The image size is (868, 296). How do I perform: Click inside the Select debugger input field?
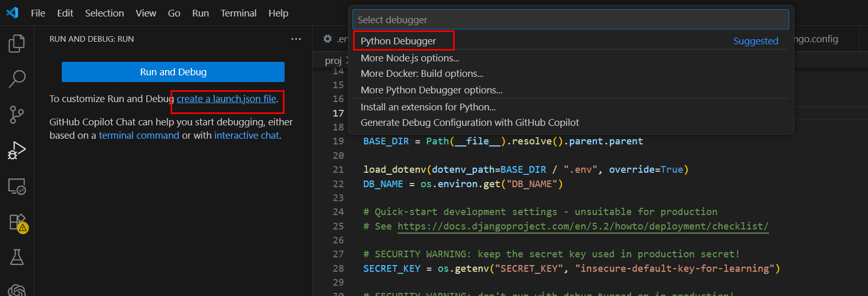tap(571, 20)
